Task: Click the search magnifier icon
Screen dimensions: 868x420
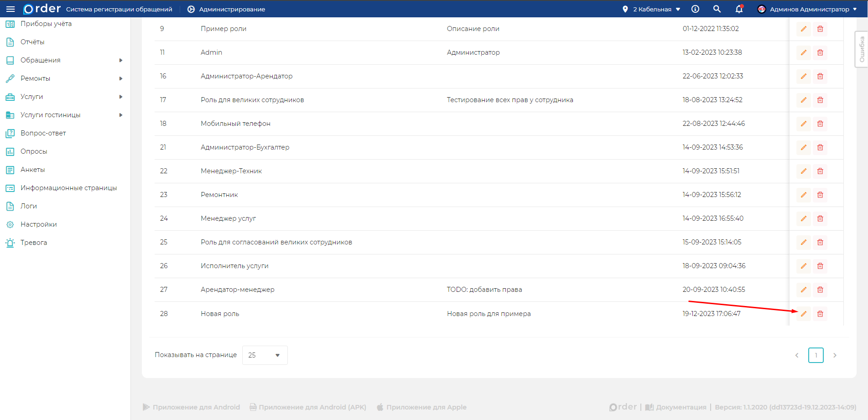Action: pyautogui.click(x=717, y=9)
